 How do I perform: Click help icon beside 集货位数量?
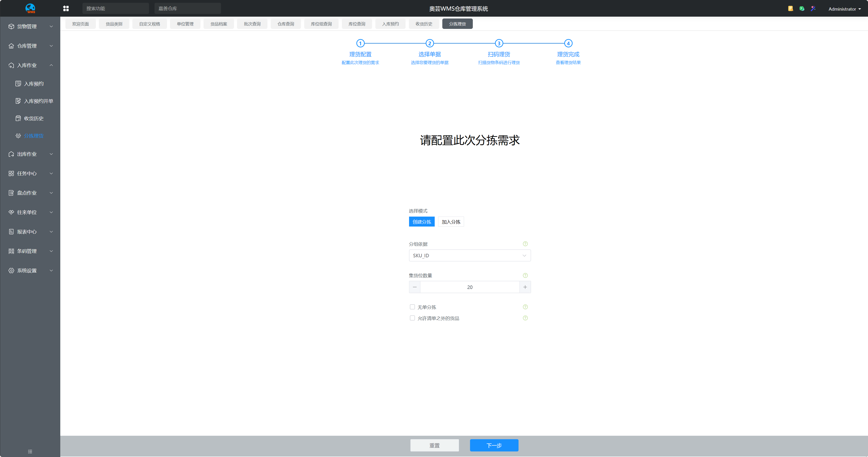pyautogui.click(x=525, y=275)
